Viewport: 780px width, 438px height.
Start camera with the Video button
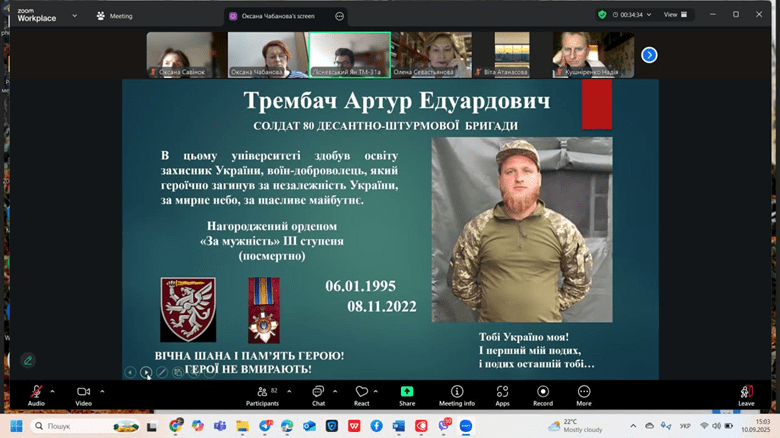click(x=83, y=394)
